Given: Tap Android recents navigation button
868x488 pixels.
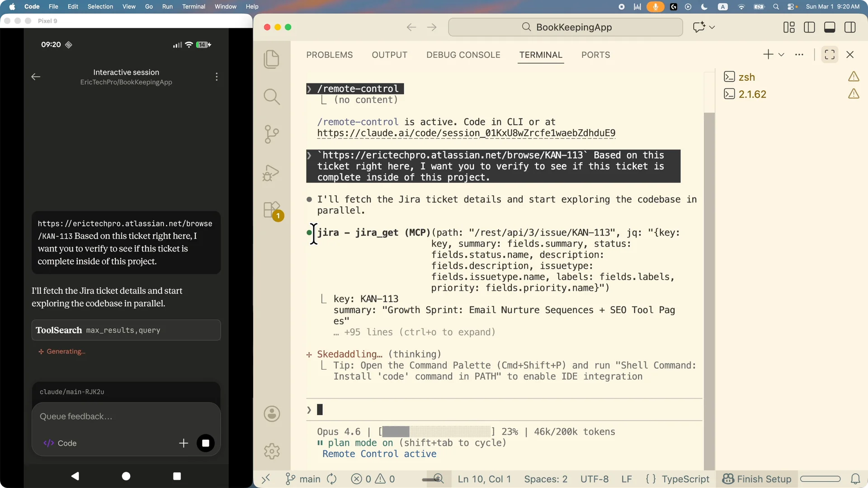Looking at the screenshot, I should tap(177, 476).
